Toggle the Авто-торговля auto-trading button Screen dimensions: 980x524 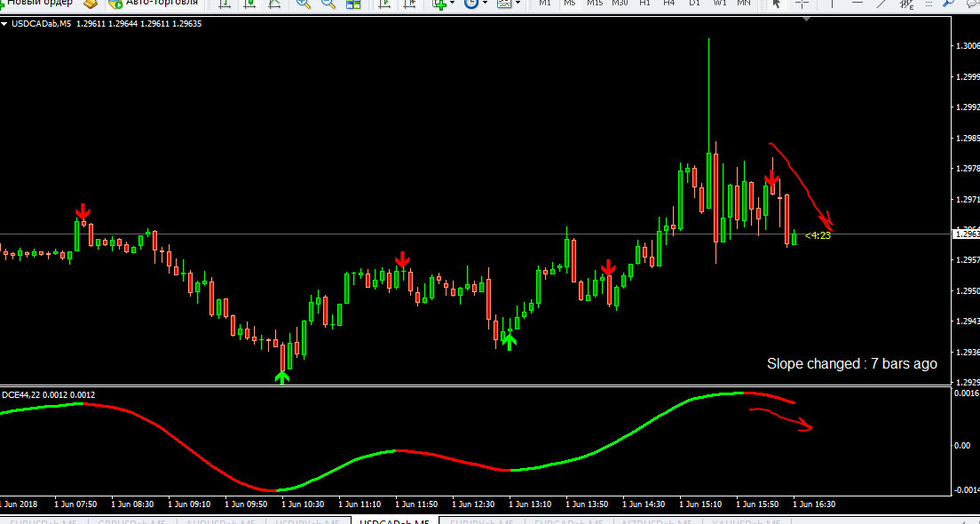coord(153,4)
